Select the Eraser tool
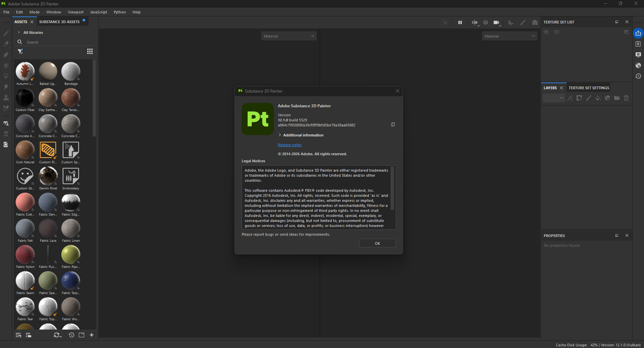 (6, 44)
